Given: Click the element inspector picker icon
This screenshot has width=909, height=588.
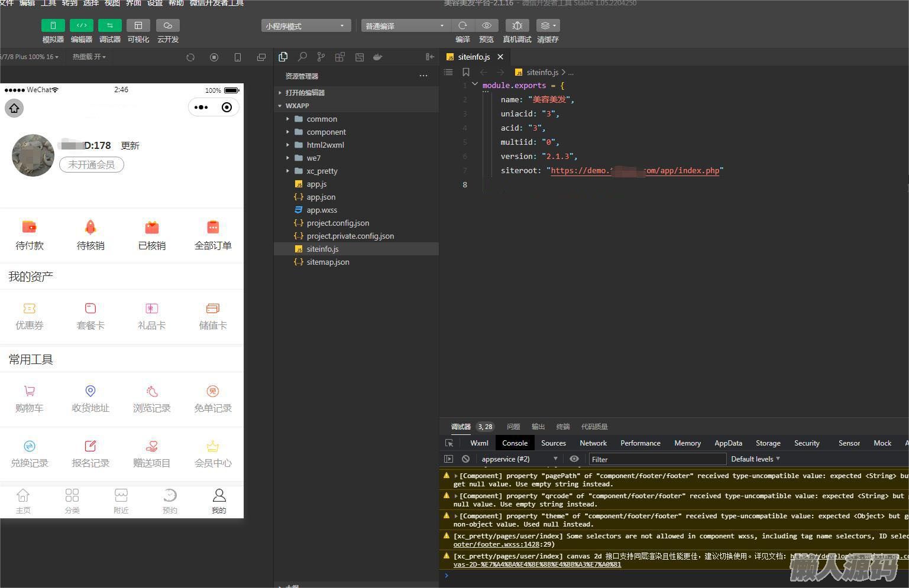Looking at the screenshot, I should point(449,443).
